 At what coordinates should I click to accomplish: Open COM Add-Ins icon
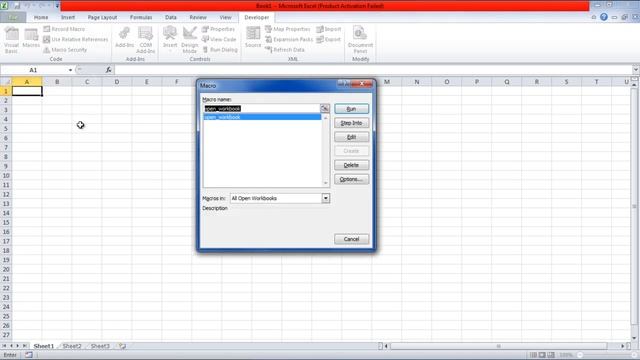pyautogui.click(x=145, y=39)
